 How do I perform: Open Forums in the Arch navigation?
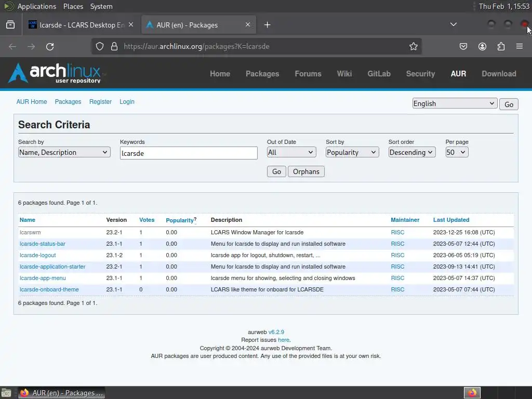coord(308,74)
